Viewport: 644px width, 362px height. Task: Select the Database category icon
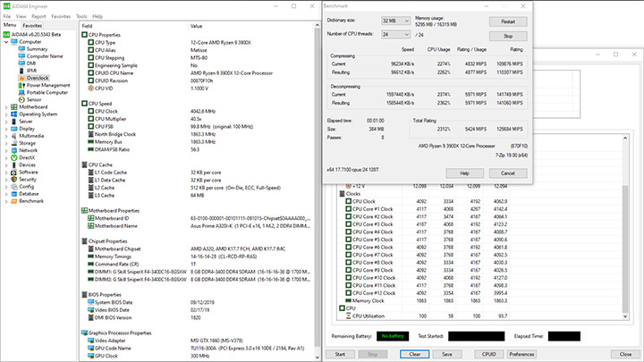[x=14, y=194]
